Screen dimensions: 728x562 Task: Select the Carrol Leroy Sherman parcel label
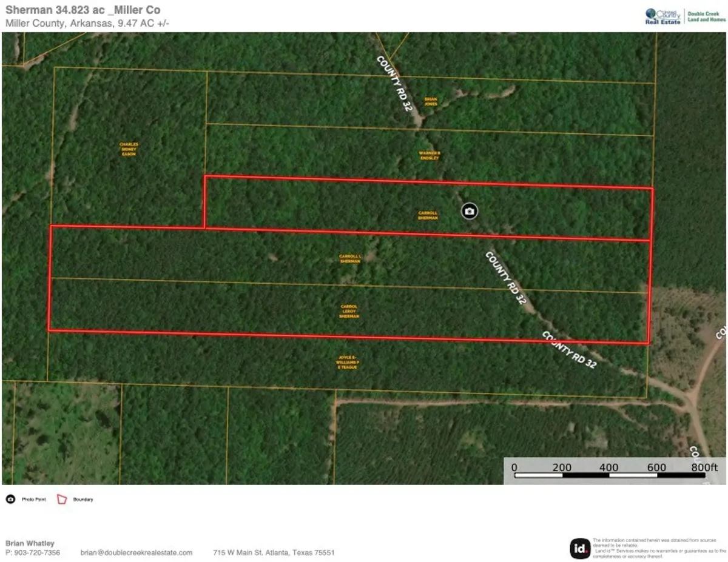[349, 312]
